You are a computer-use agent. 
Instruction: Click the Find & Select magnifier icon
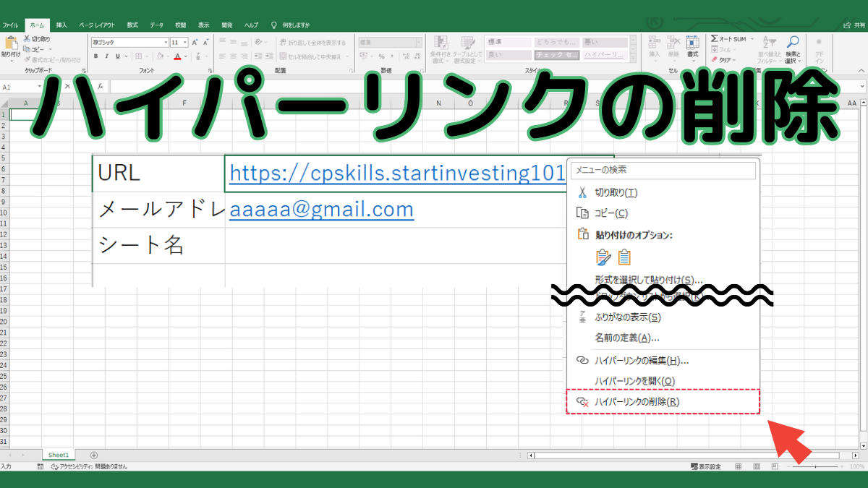point(793,42)
